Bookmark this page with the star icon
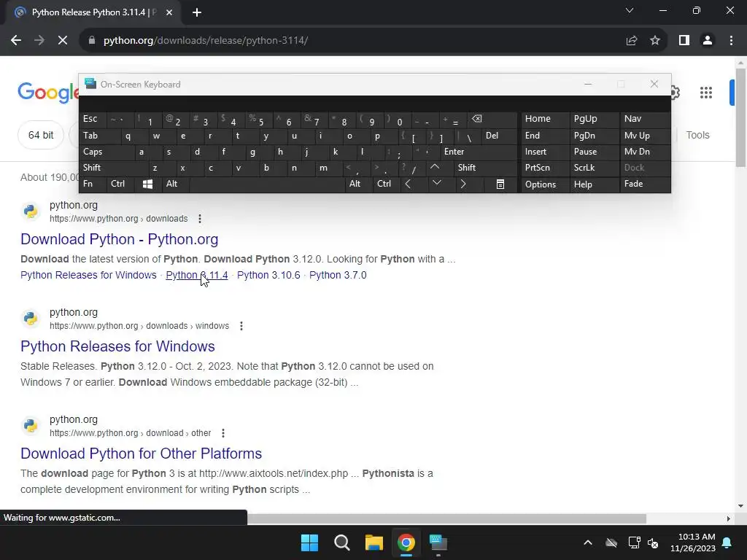 point(655,41)
